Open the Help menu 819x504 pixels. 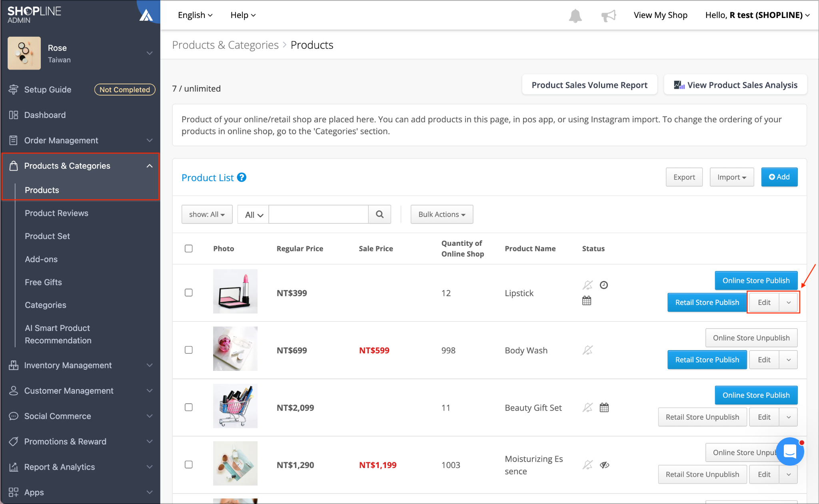point(243,15)
